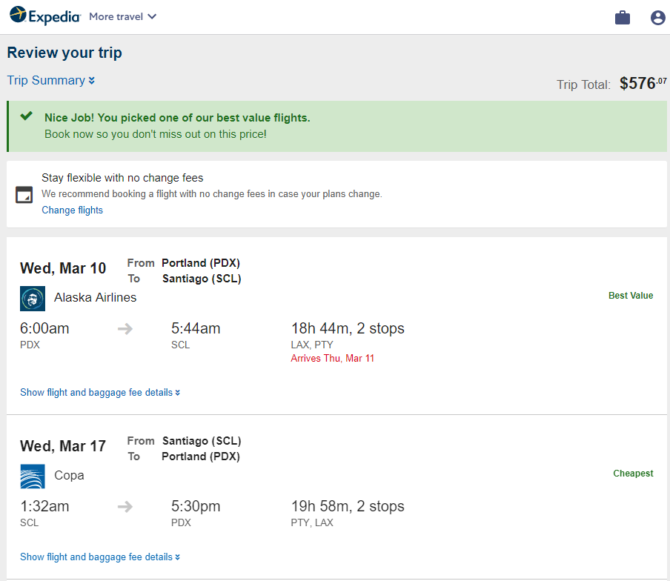Open the trips suitcase icon
The width and height of the screenshot is (670, 581).
622,18
